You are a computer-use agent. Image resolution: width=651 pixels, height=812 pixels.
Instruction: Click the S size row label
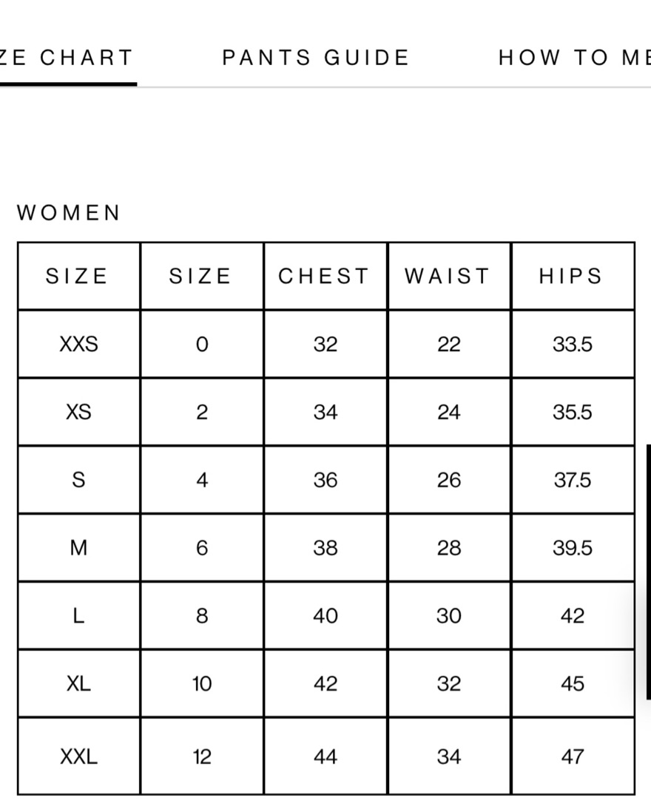tap(78, 480)
